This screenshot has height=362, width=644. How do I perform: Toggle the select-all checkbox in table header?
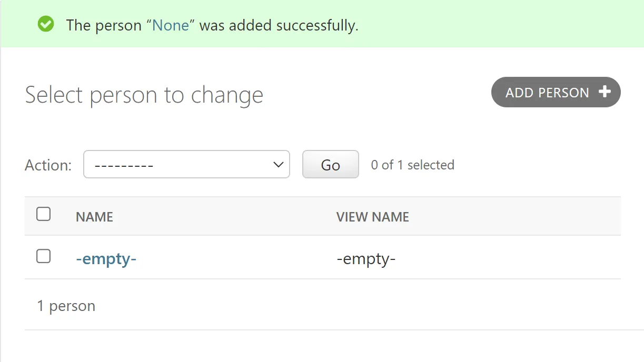point(43,214)
